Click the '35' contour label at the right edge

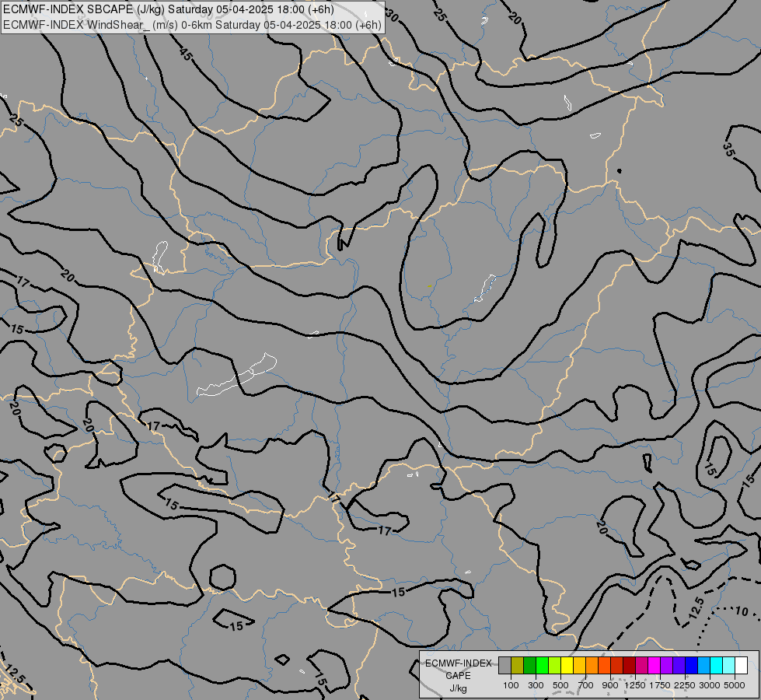729,149
